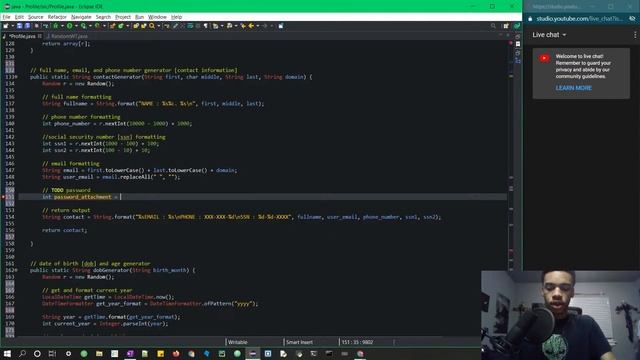Maximize the editor area button
The height and width of the screenshot is (360, 640).
tap(509, 36)
